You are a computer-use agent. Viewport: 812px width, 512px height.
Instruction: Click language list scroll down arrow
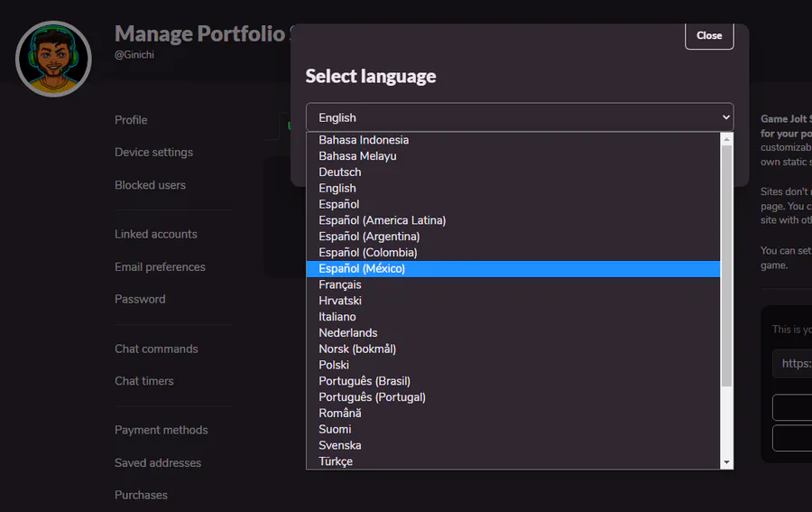coord(727,462)
